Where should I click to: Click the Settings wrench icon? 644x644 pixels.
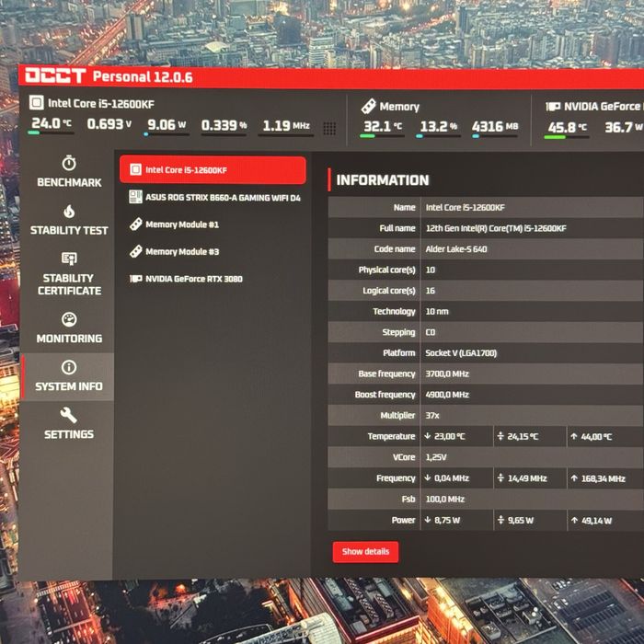[69, 415]
